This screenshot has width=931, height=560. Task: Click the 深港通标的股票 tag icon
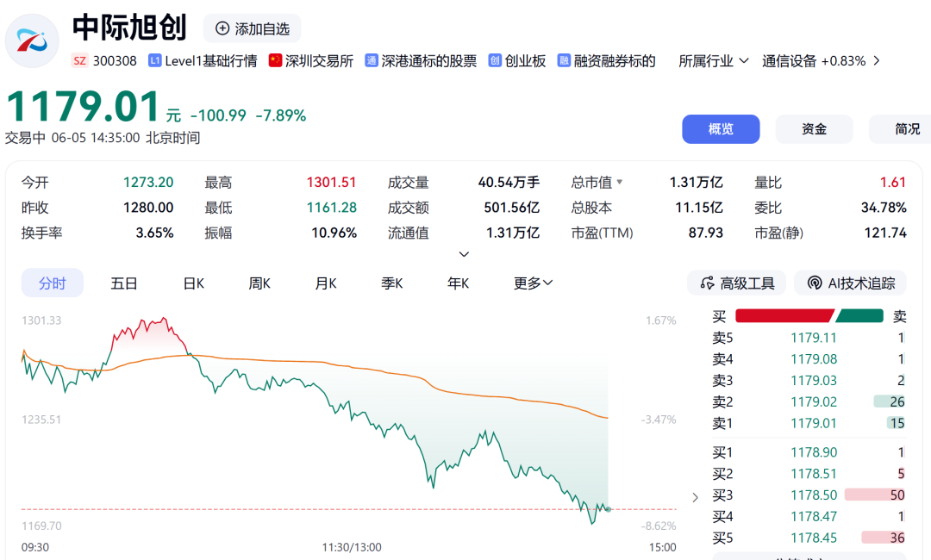371,60
